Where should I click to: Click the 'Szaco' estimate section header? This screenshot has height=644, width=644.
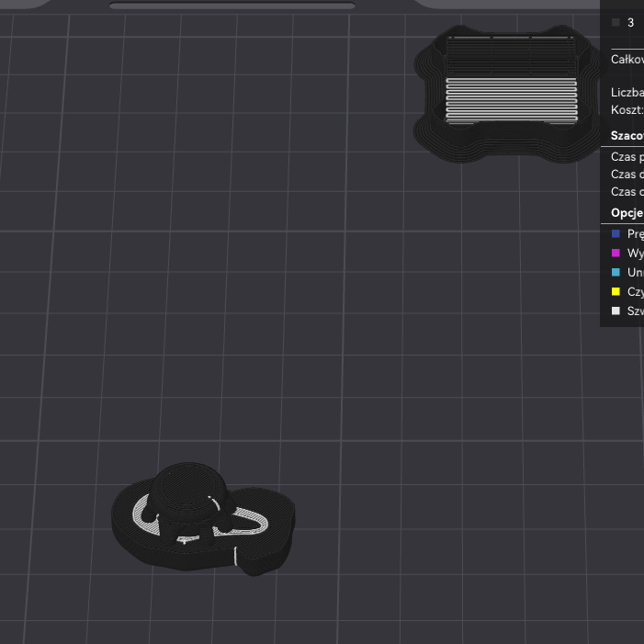click(627, 136)
